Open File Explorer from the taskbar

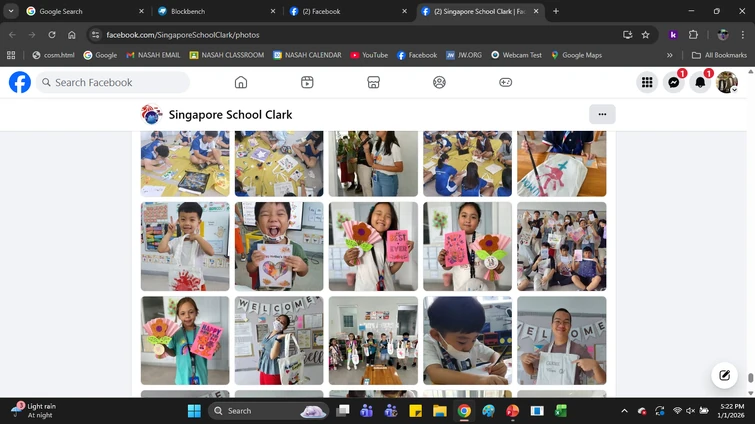coord(439,411)
